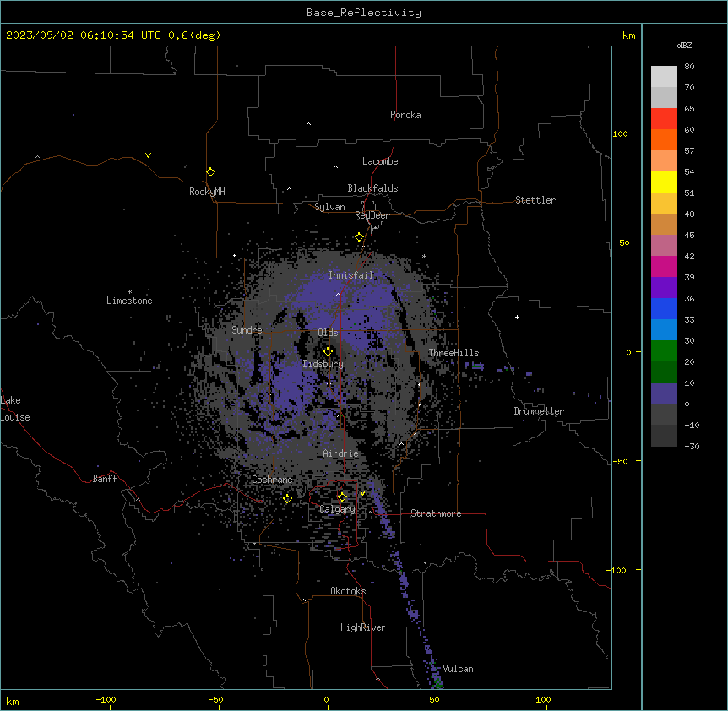
Task: Select the ThreeHills label
Action: tap(454, 353)
